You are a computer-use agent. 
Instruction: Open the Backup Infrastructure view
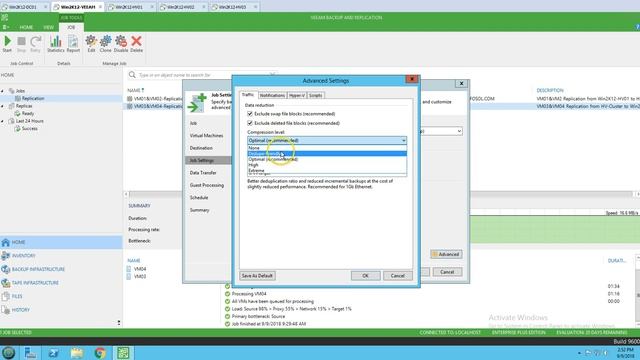61,269
